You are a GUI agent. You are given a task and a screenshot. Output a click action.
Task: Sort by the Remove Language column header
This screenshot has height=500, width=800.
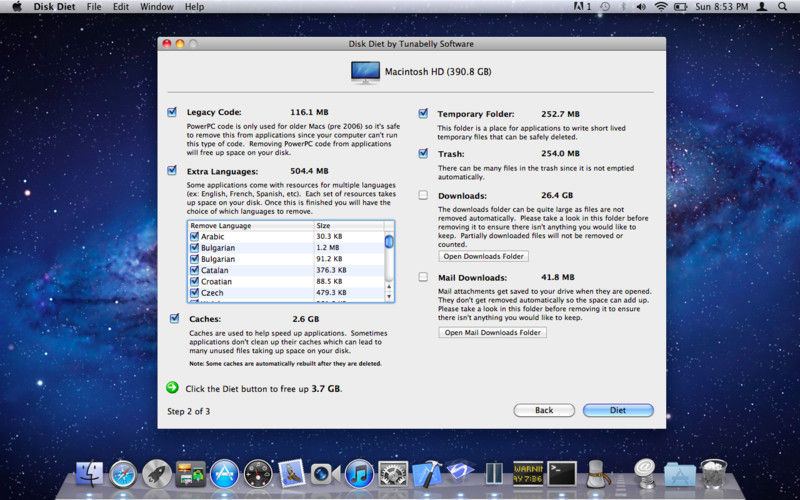pyautogui.click(x=251, y=226)
